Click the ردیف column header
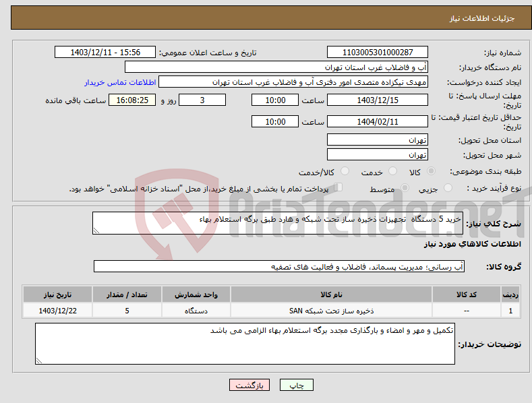 [510, 294]
